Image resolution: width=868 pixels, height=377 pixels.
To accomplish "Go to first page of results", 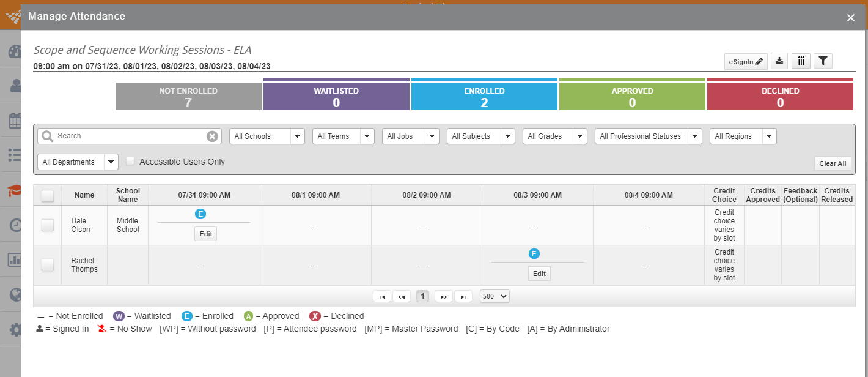I will [x=382, y=296].
